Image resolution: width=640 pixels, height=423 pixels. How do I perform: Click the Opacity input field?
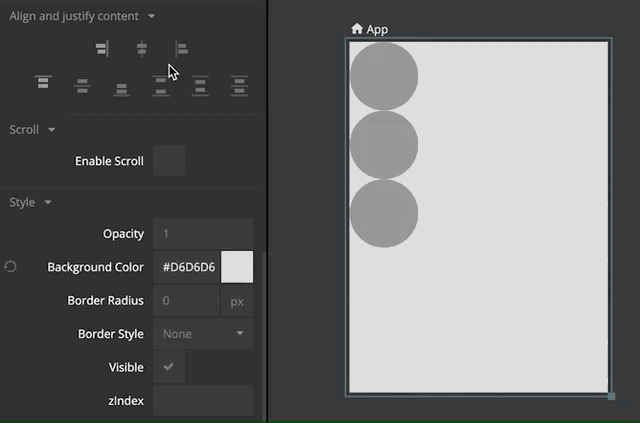(203, 234)
